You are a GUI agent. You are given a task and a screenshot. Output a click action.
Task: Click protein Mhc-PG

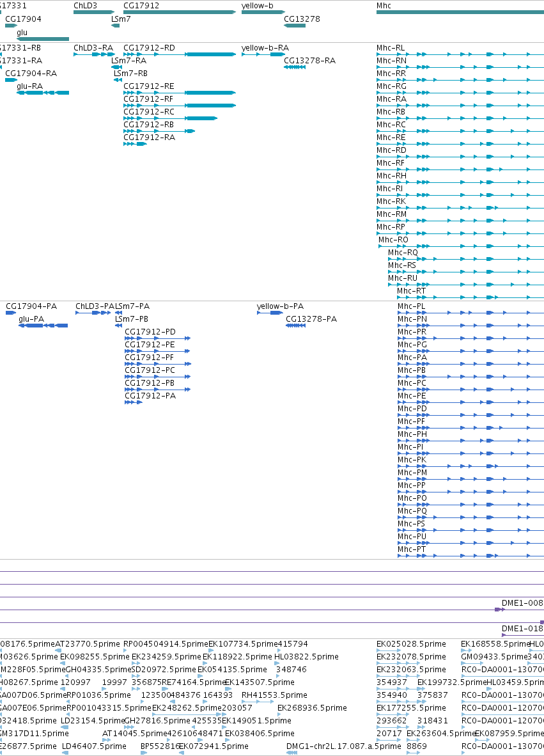pyautogui.click(x=412, y=345)
